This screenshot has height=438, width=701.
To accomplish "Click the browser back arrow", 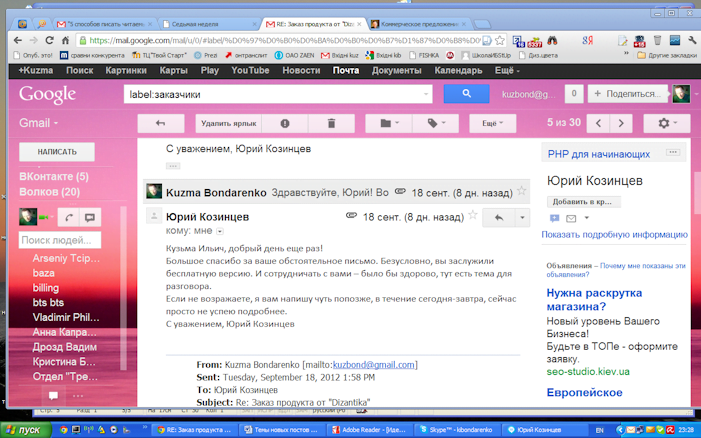I will 18,40.
